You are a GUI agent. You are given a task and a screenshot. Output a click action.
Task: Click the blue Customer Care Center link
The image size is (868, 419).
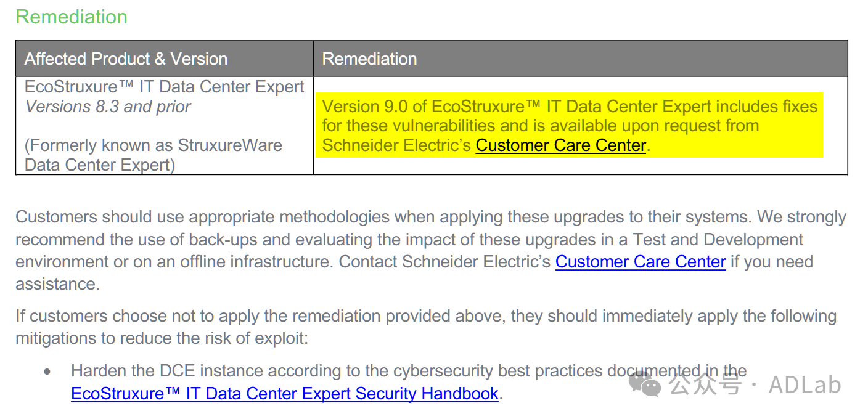640,262
